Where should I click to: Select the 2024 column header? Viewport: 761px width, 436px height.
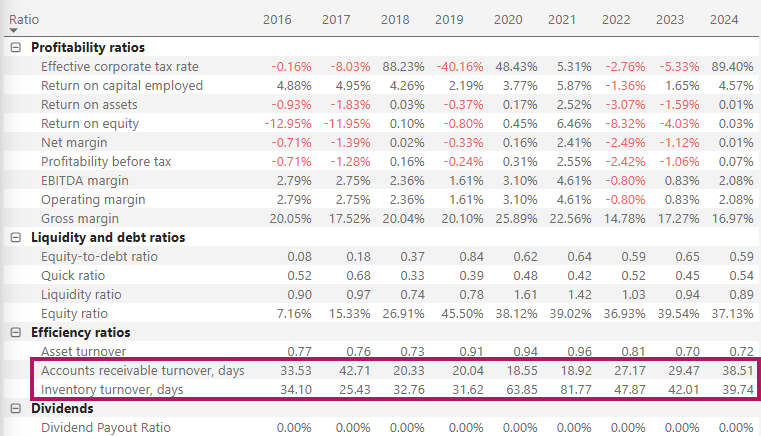tap(723, 19)
